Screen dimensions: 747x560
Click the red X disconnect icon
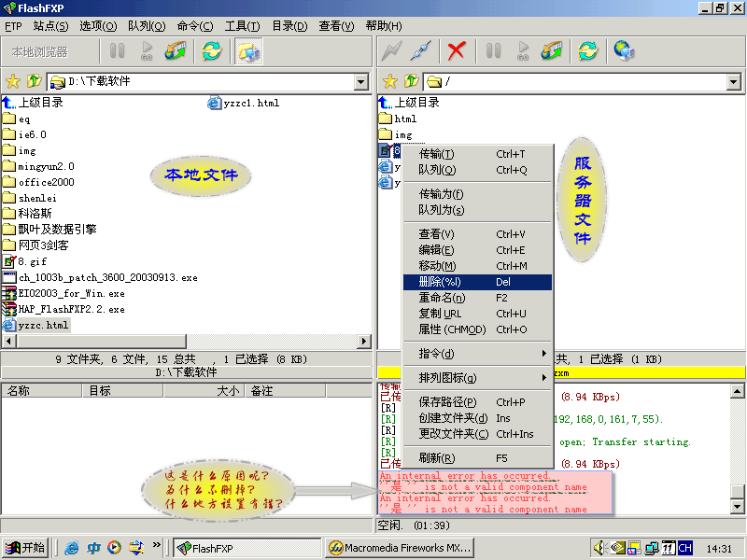click(457, 50)
